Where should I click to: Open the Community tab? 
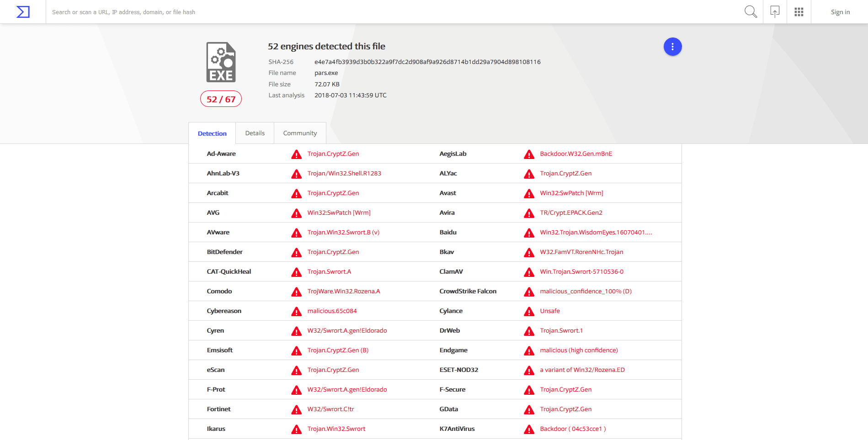coord(300,133)
